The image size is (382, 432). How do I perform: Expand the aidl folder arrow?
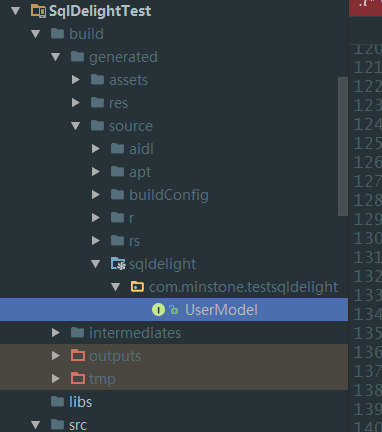point(96,149)
